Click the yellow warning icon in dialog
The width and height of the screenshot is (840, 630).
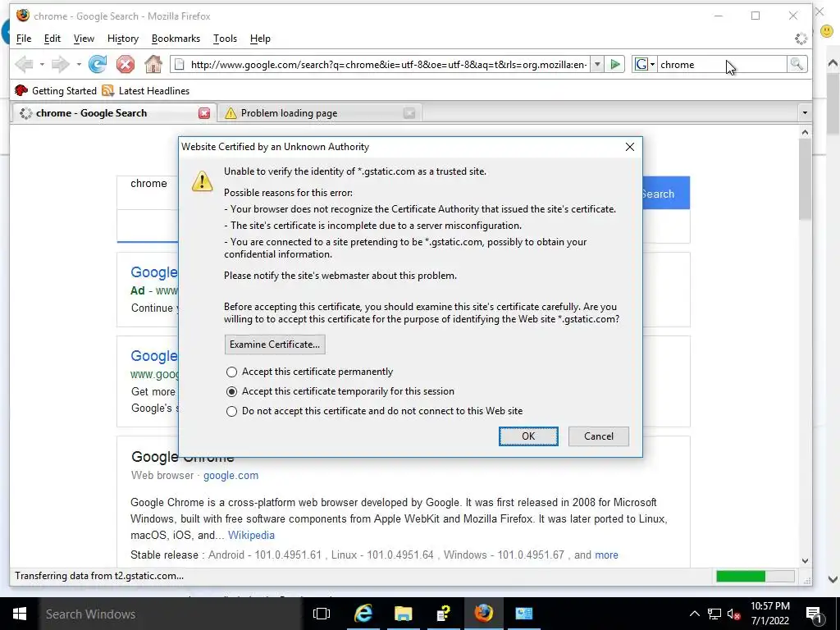pos(202,181)
